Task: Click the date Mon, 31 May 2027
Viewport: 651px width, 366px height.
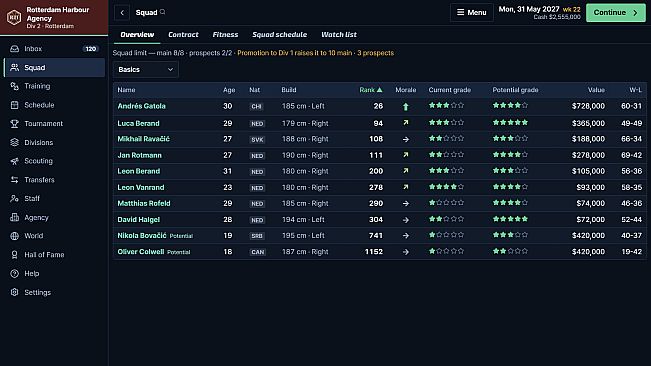Action: click(529, 9)
